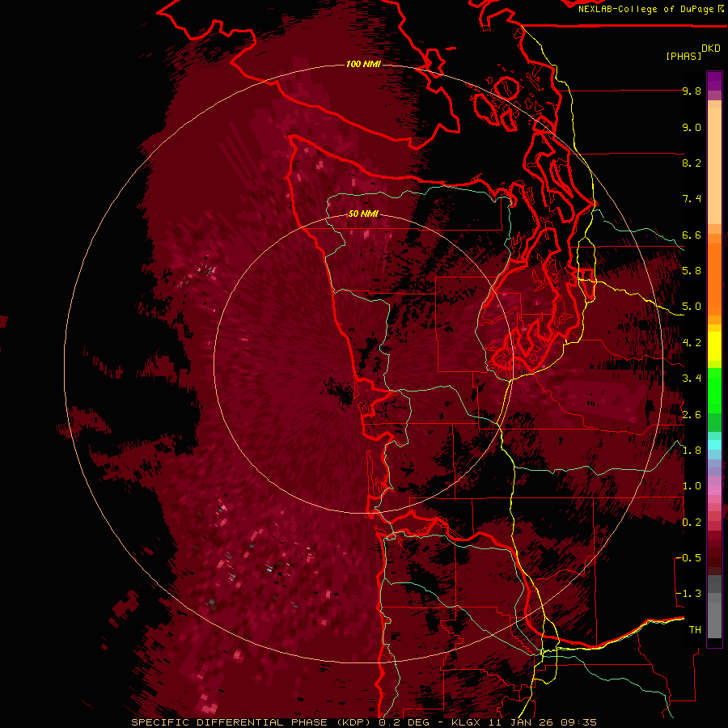
Task: Click the SPECIFIC DIFFERENTIAL PHASE (KDP) title text
Action: click(x=250, y=722)
